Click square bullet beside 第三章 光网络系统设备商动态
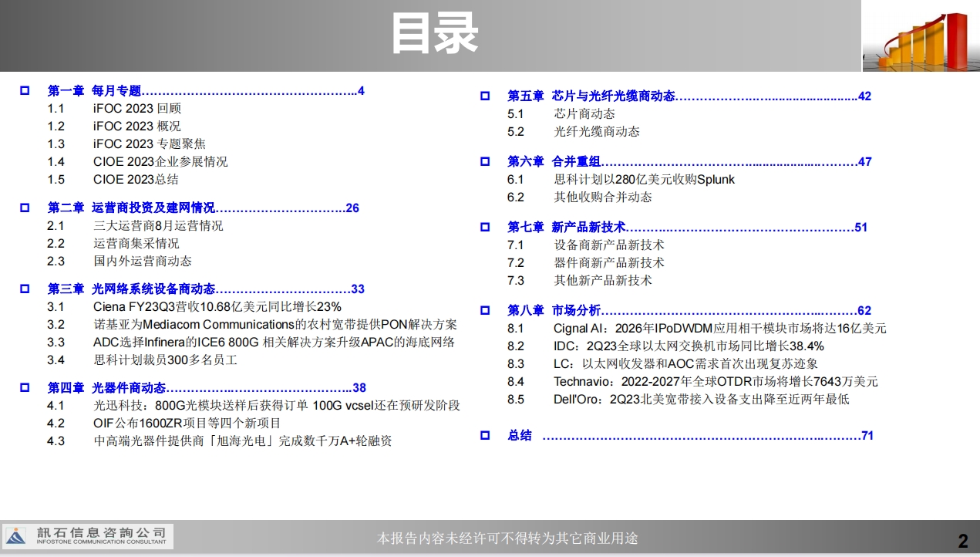980x557 pixels. [25, 289]
